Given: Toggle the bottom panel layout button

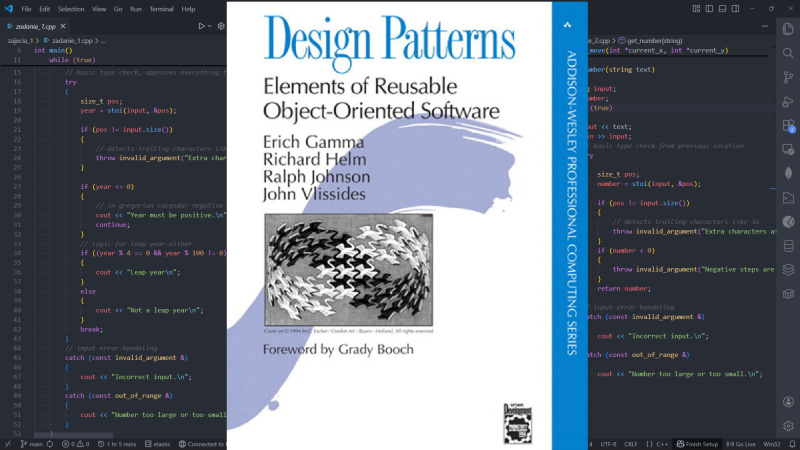Looking at the screenshot, I should tap(722, 9).
